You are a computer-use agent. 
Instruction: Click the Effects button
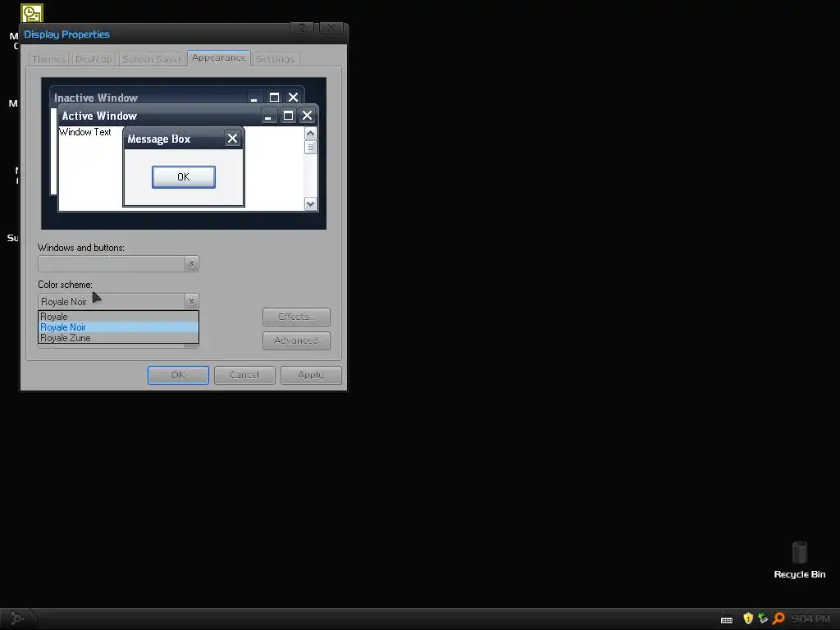pyautogui.click(x=296, y=317)
